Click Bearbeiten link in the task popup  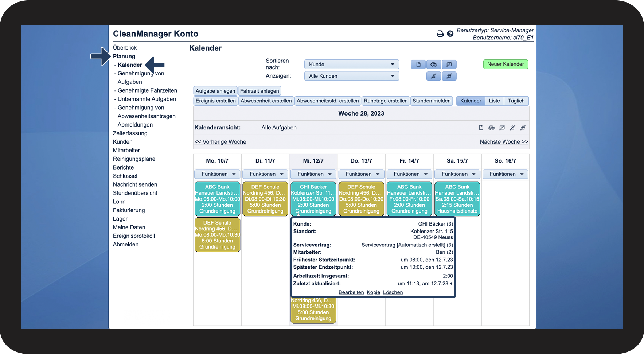pyautogui.click(x=351, y=292)
